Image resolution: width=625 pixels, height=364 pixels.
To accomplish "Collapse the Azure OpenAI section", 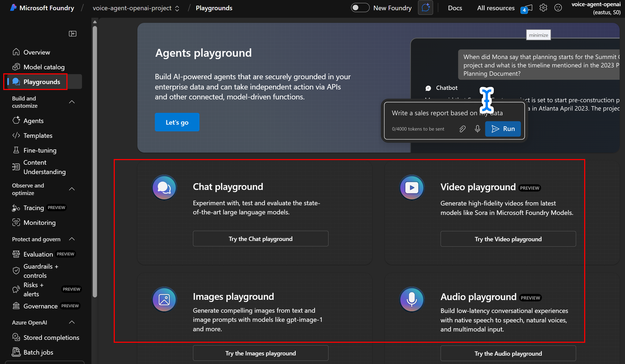I will (72, 322).
